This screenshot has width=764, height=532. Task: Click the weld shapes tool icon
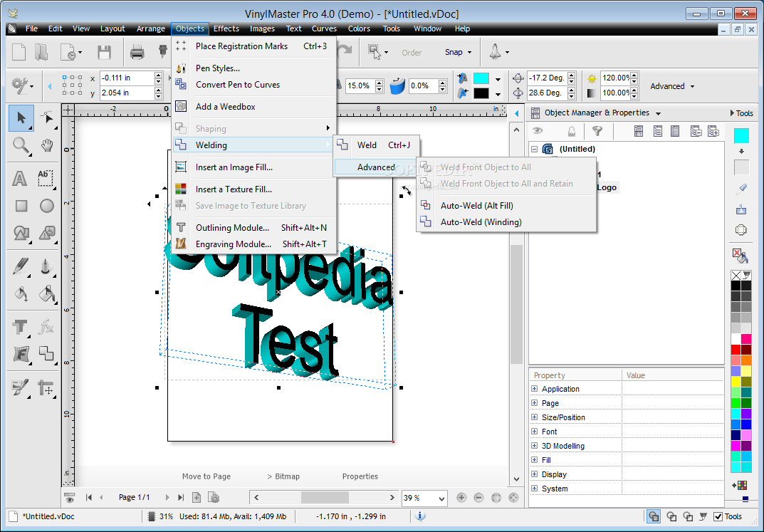(x=47, y=353)
